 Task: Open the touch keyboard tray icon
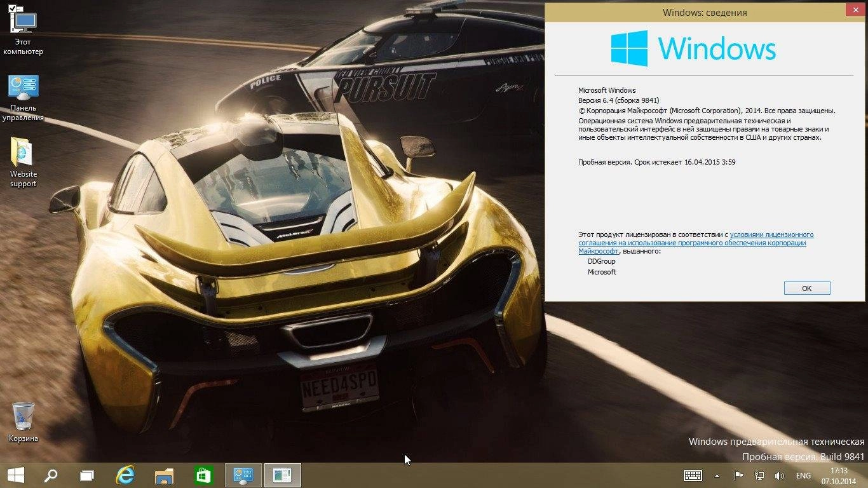tap(693, 475)
